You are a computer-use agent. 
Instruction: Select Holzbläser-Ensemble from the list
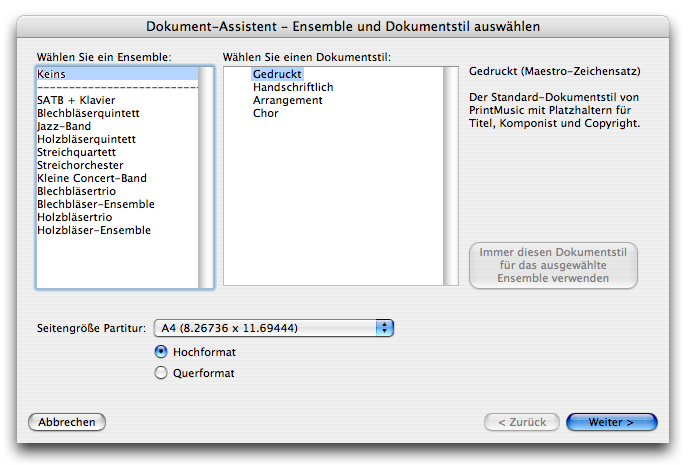(x=94, y=231)
